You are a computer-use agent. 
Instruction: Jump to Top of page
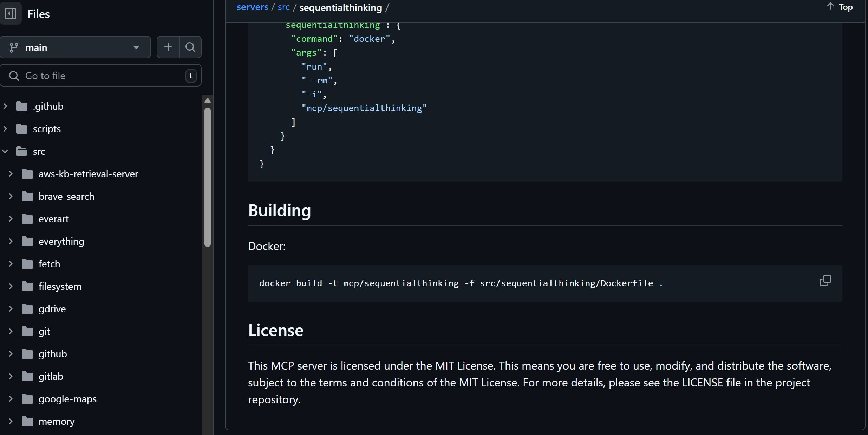click(x=840, y=7)
